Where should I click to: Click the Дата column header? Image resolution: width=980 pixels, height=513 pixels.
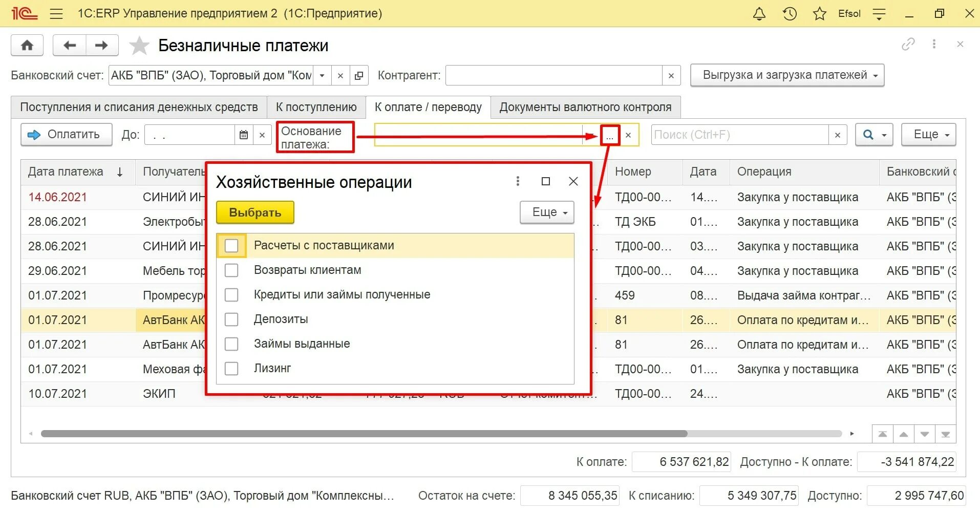pos(706,172)
